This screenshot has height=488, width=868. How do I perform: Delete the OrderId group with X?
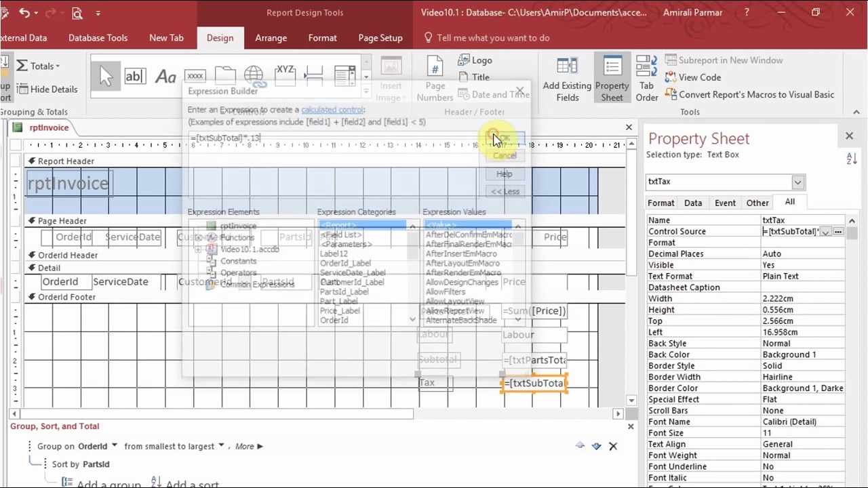coord(613,446)
